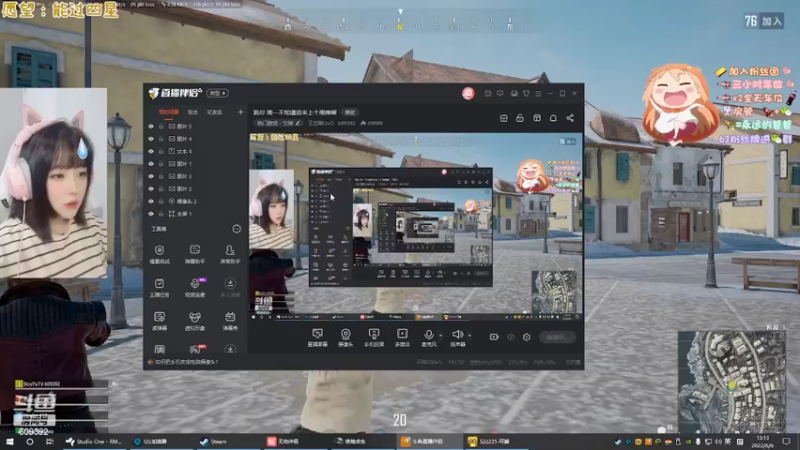
Task: Hide the 图片 3 layer
Action: pyautogui.click(x=151, y=176)
